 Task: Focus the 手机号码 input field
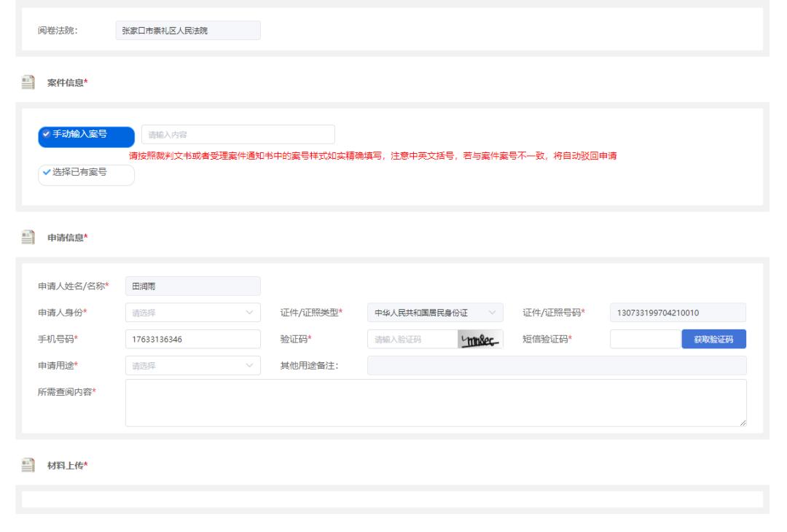[x=192, y=340]
